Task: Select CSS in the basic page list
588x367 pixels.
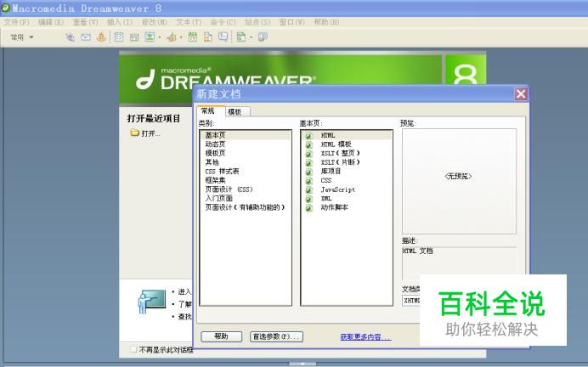Action: [x=347, y=180]
